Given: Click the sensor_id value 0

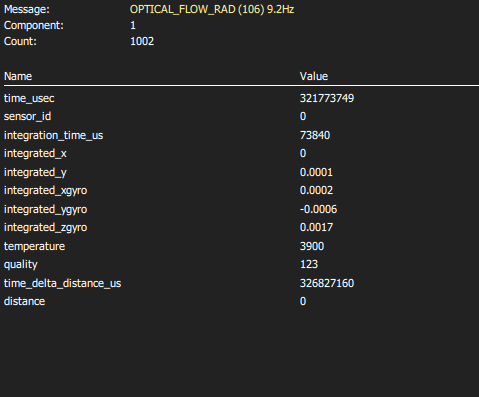Looking at the screenshot, I should coord(303,116).
